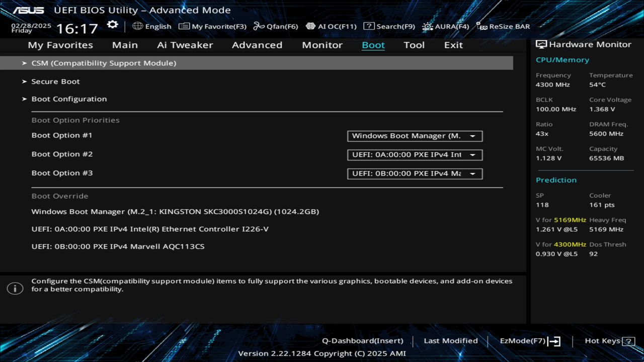The width and height of the screenshot is (644, 362).
Task: Toggle AURA(F4) lighting
Action: pos(445,26)
